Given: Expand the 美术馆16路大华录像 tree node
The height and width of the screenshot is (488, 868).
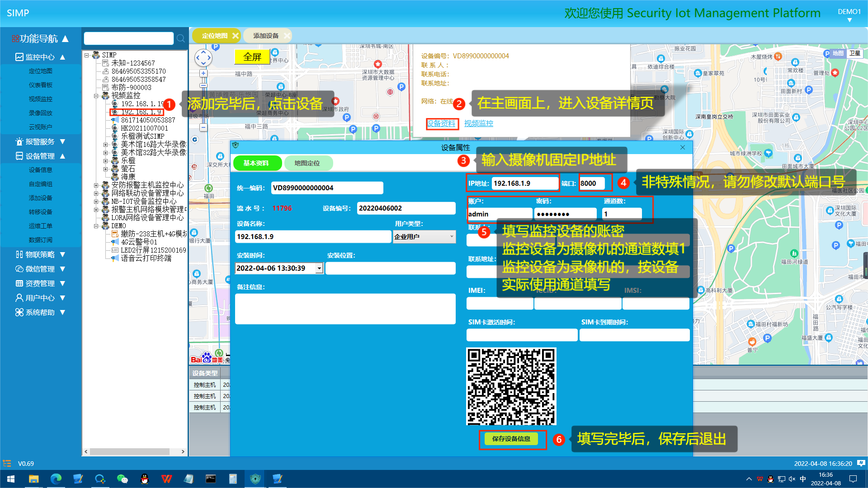Looking at the screenshot, I should [x=106, y=145].
